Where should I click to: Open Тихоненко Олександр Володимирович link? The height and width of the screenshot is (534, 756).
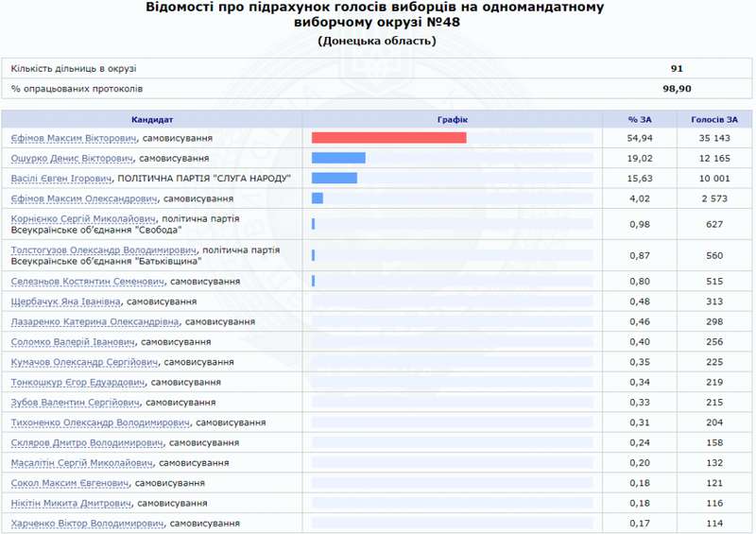point(100,422)
